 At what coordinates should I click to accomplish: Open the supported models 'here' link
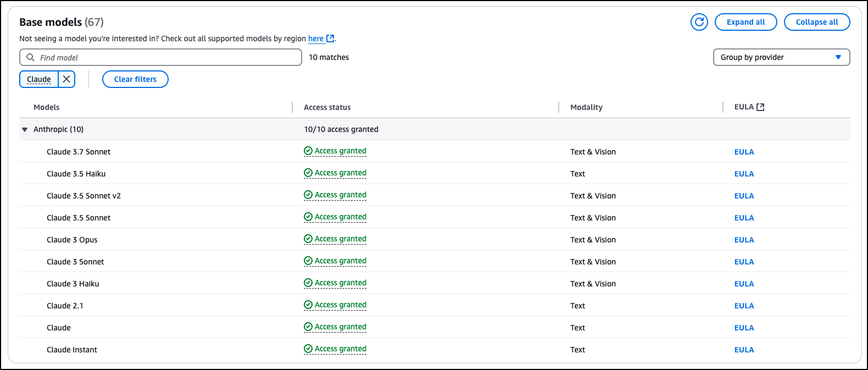pos(316,38)
